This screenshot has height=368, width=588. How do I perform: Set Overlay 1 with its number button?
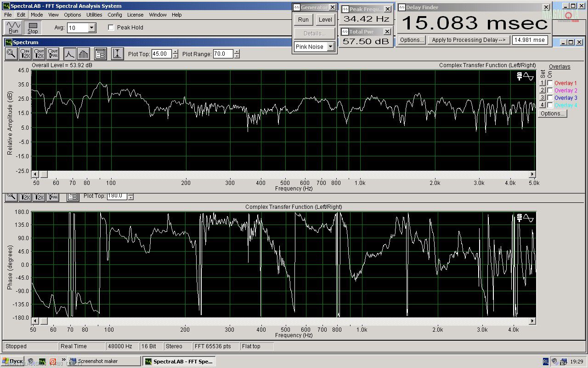point(542,83)
